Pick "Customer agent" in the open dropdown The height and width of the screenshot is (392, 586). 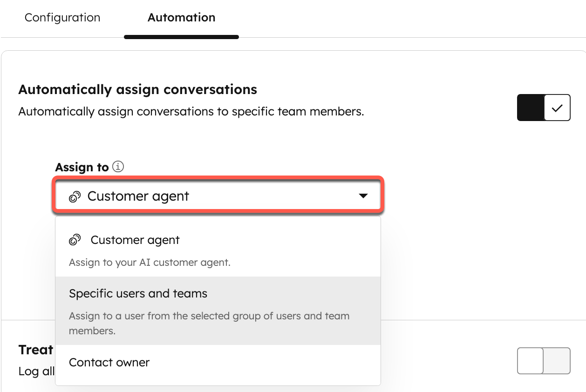pyautogui.click(x=135, y=239)
